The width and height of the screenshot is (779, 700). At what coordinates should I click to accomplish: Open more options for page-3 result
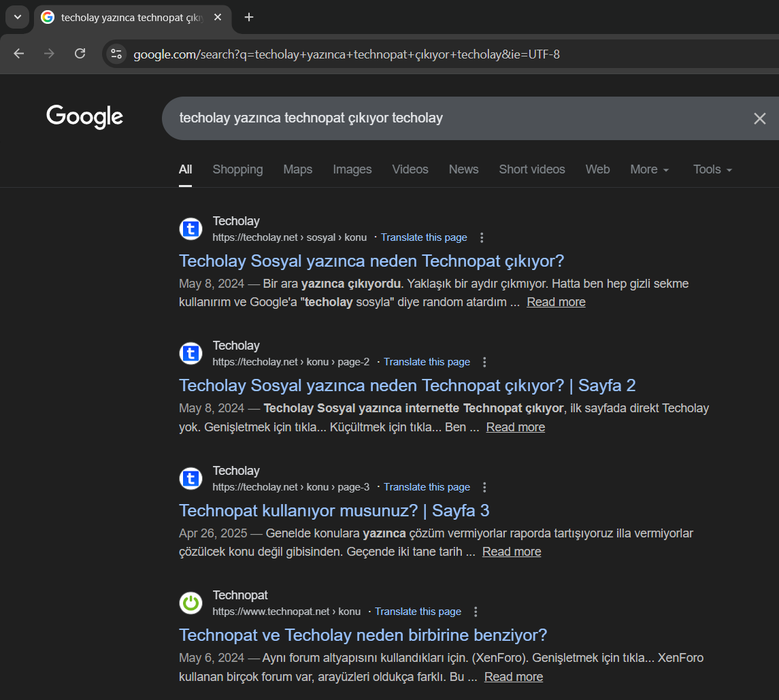pyautogui.click(x=484, y=487)
